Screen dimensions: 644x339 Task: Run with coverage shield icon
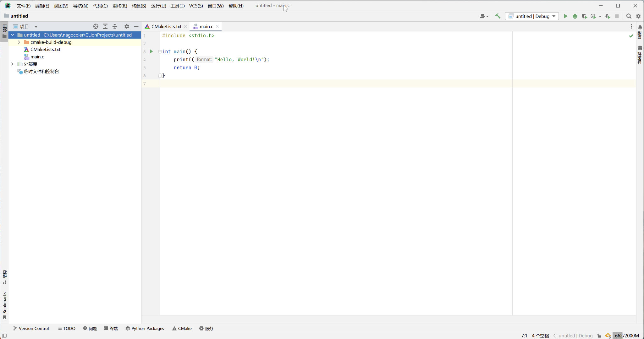[x=584, y=16]
